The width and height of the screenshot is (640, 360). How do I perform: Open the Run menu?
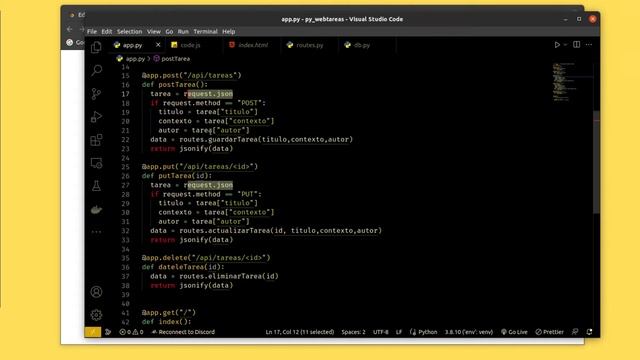point(183,31)
